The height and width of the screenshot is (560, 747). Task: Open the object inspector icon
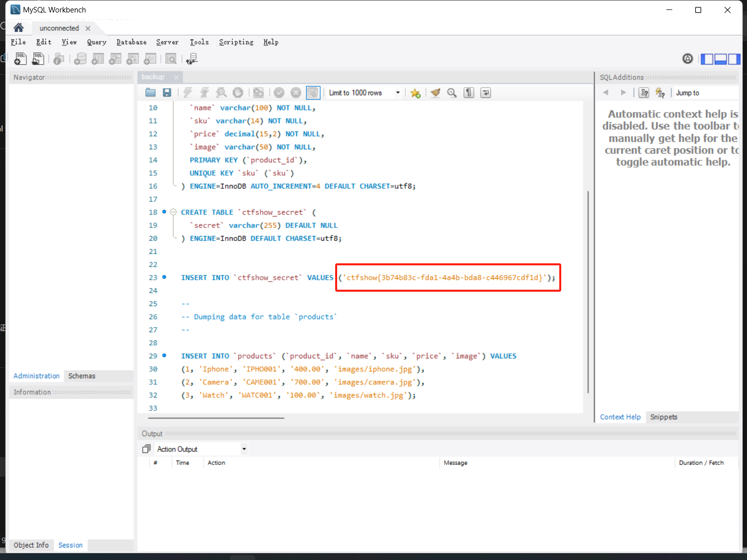click(59, 59)
